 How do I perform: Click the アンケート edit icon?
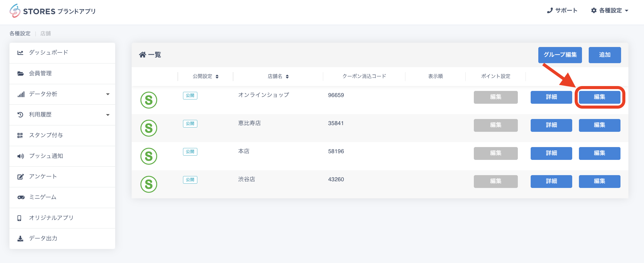[20, 177]
